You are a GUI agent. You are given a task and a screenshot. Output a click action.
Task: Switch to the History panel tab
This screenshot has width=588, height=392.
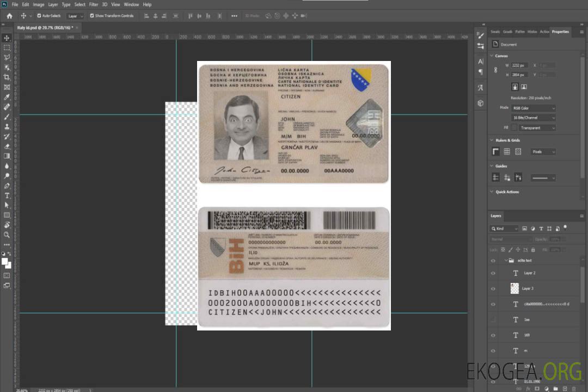point(532,32)
